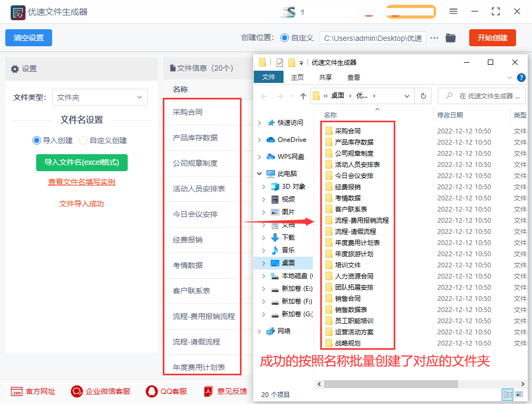
Task: Click the refresh button in Explorer address bar
Action: 423,96
